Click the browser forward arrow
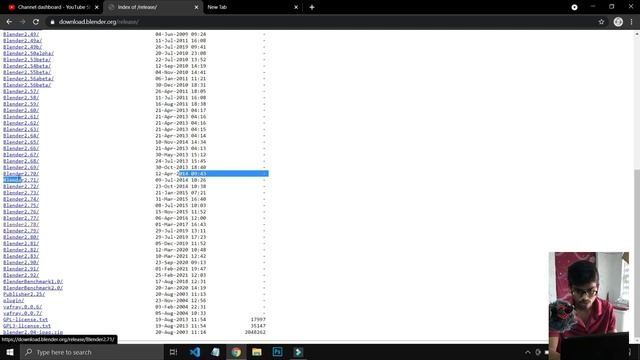This screenshot has width=640, height=360. [22, 22]
